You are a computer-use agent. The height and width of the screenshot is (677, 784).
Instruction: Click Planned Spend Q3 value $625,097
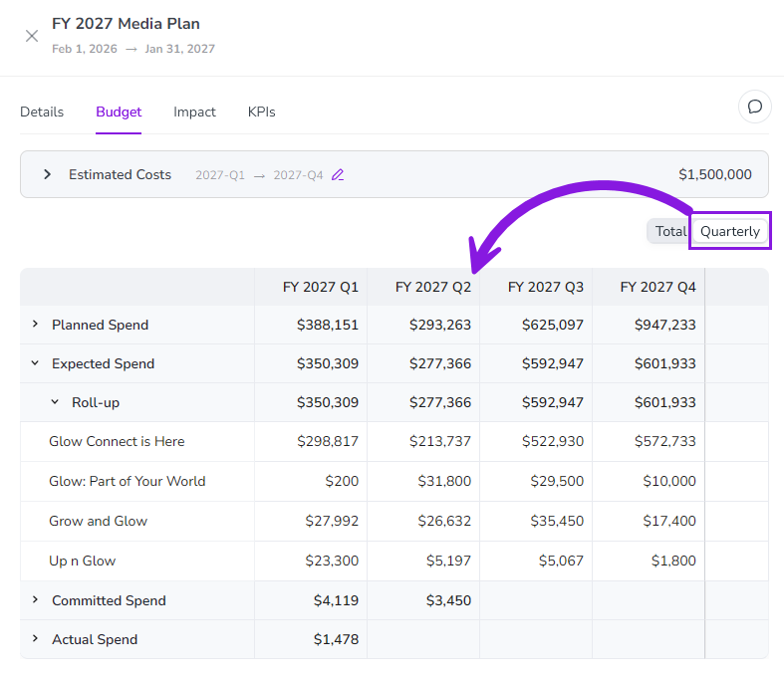tap(553, 326)
